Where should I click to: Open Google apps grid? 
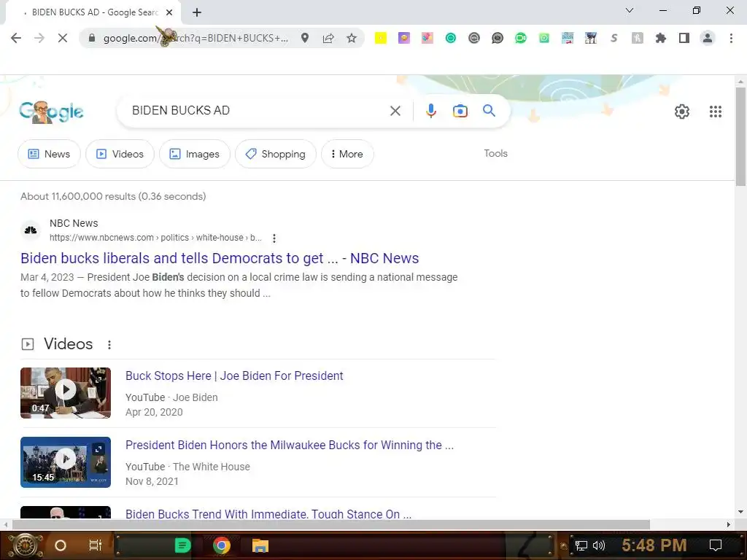click(715, 112)
